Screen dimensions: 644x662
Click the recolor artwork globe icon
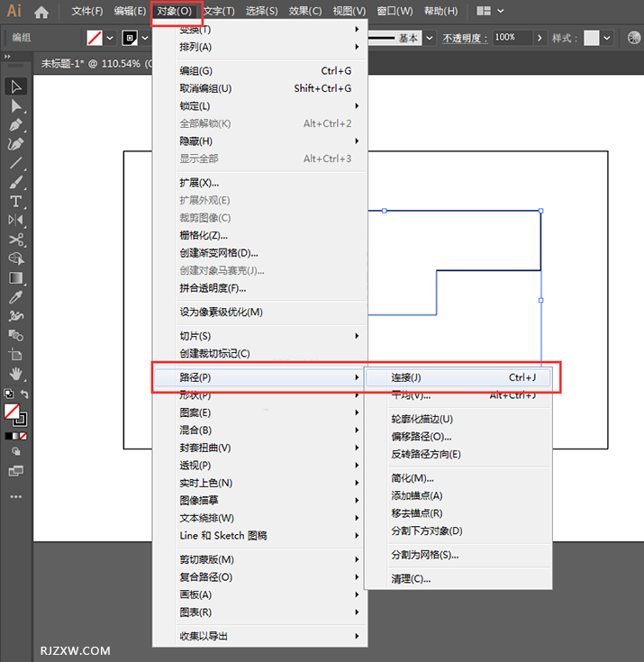pos(634,38)
